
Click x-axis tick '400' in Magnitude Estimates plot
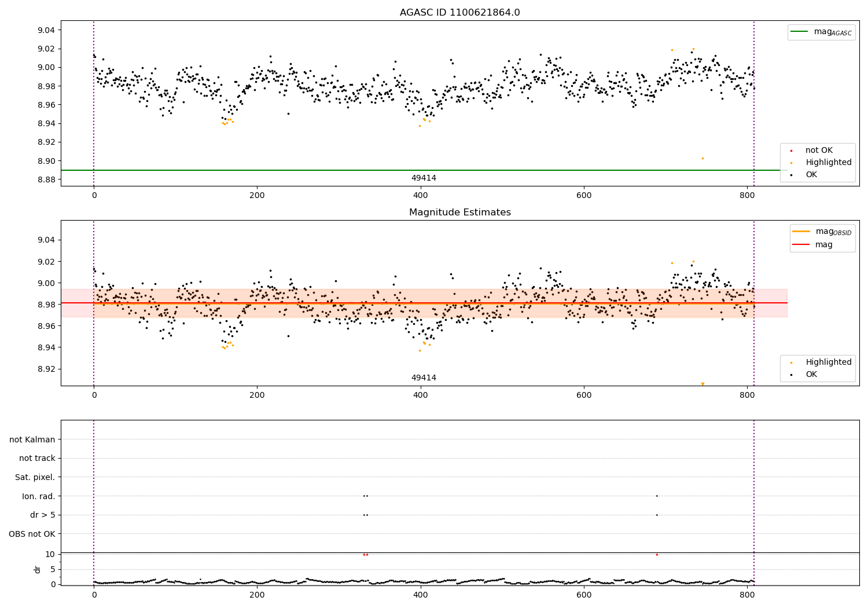tap(421, 395)
